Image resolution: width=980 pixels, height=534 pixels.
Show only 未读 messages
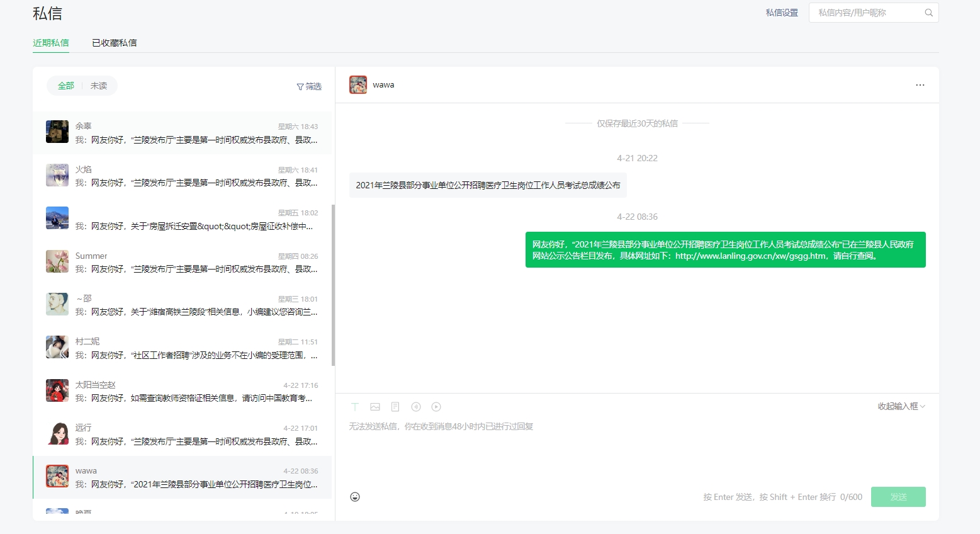tap(99, 86)
